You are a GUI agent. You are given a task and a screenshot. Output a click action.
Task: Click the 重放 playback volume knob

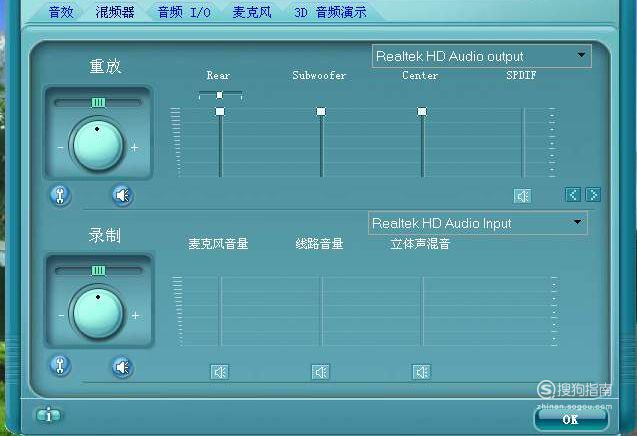[x=98, y=144]
